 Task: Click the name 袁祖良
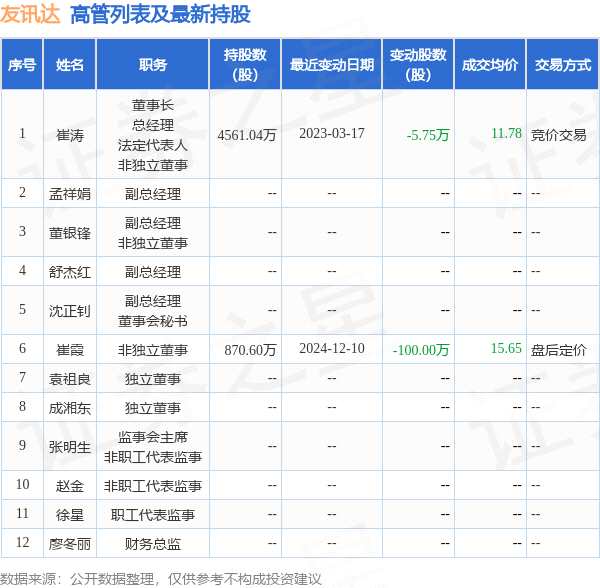point(70,379)
